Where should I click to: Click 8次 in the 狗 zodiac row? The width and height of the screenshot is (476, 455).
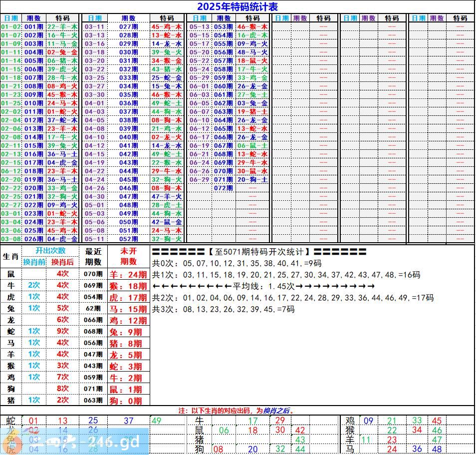[62, 389]
